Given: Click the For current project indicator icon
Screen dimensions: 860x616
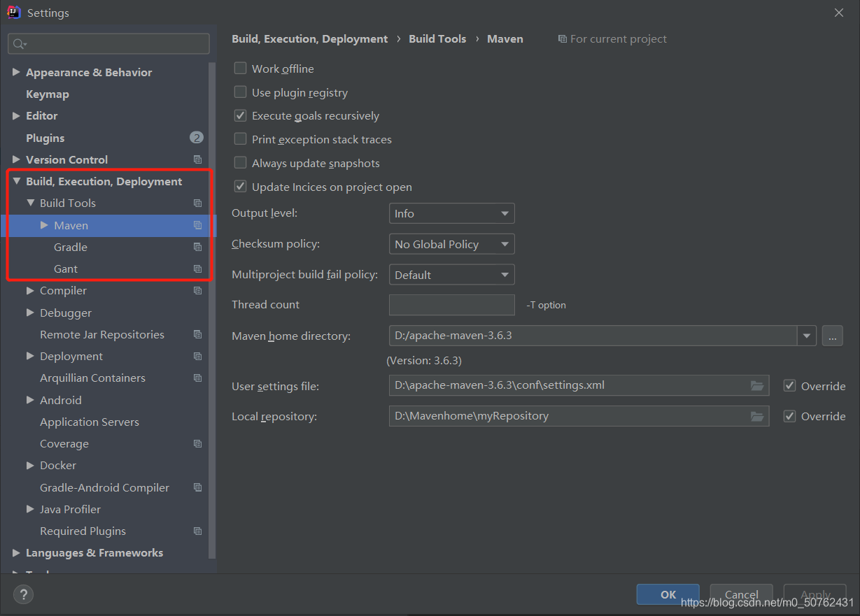Looking at the screenshot, I should click(x=563, y=39).
